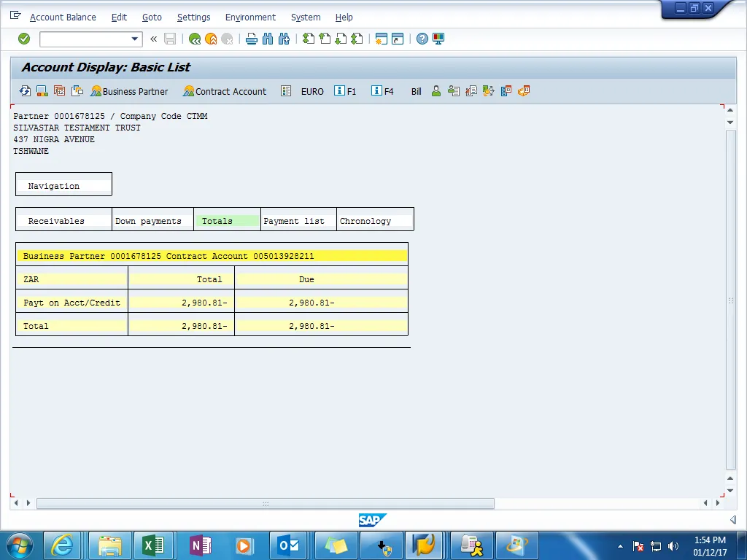
Task: Click the SAP window menu icon at top left
Action: coord(15,16)
